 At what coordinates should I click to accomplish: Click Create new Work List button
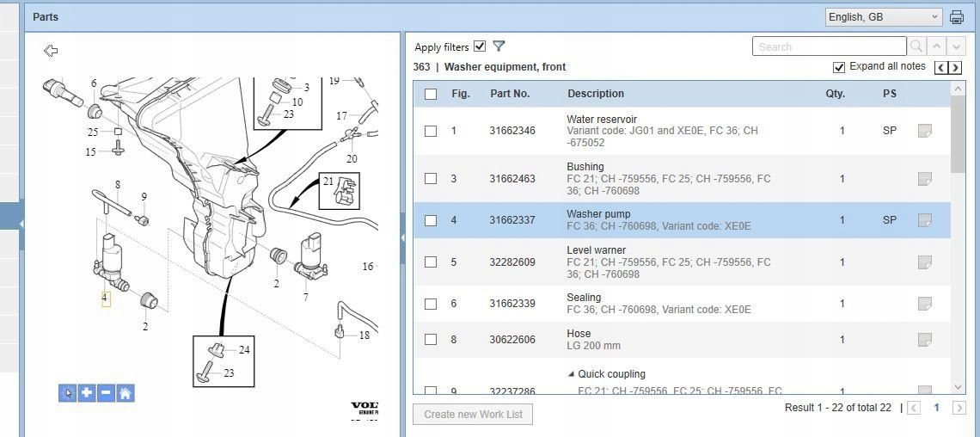(473, 414)
